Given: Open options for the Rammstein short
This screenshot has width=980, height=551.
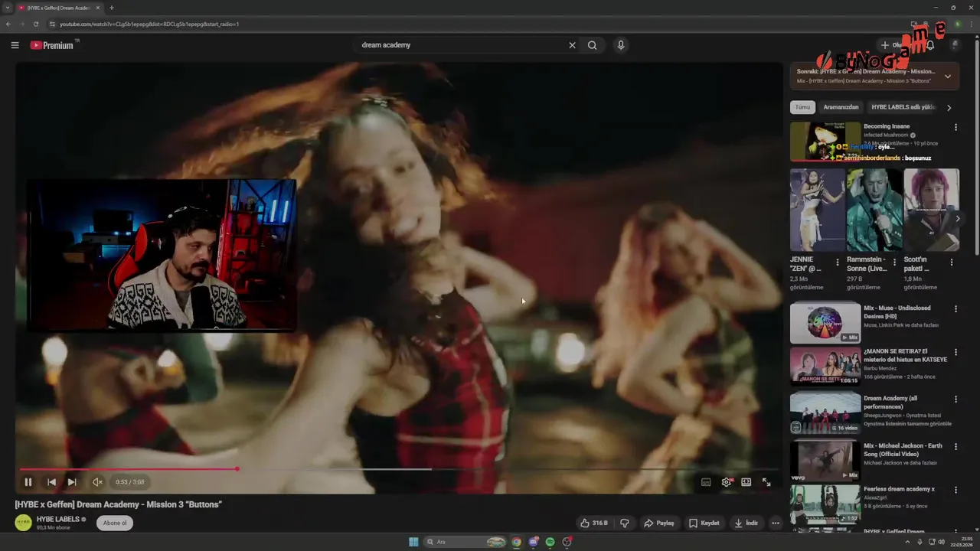Looking at the screenshot, I should (894, 262).
